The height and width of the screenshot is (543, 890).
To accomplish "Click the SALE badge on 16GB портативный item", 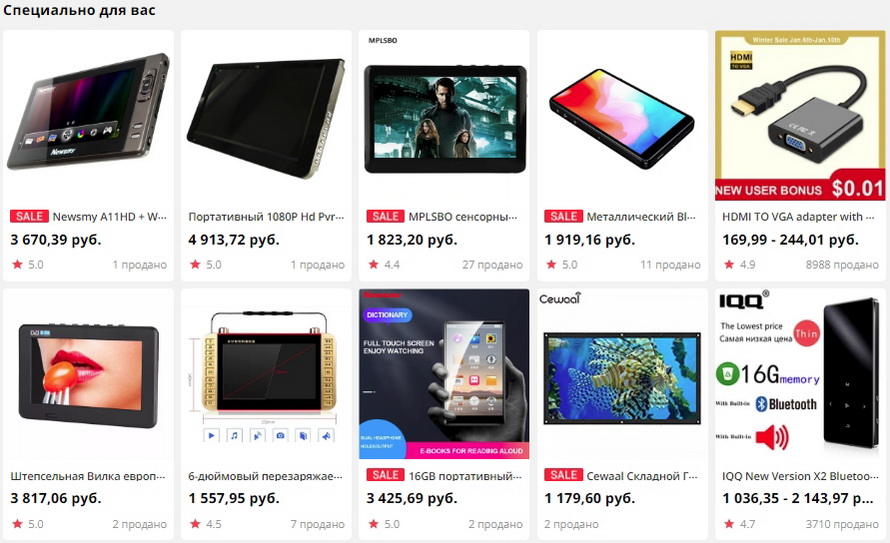I will pyautogui.click(x=385, y=475).
